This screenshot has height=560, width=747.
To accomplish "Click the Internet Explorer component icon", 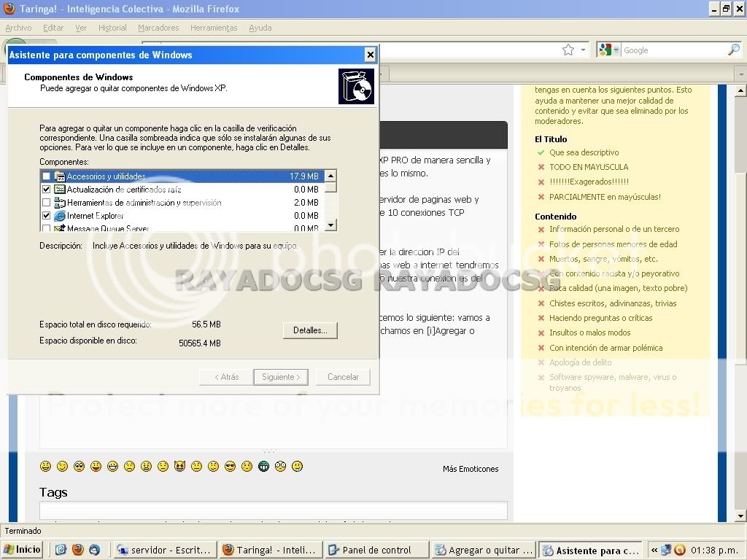I will (x=60, y=216).
